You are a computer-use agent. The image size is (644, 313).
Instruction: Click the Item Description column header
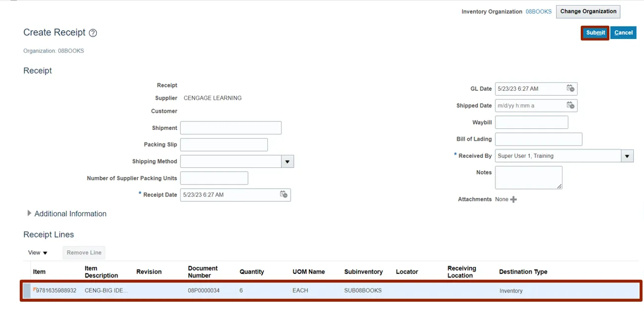(x=101, y=272)
